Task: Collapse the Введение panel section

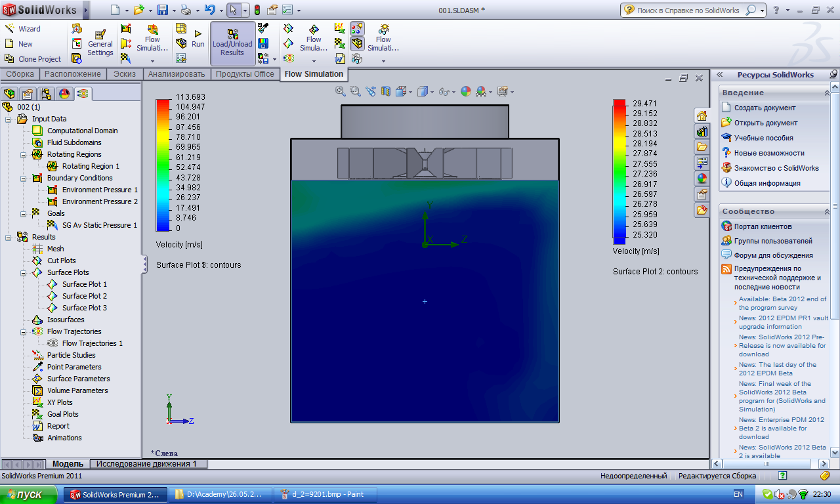Action: (x=826, y=93)
